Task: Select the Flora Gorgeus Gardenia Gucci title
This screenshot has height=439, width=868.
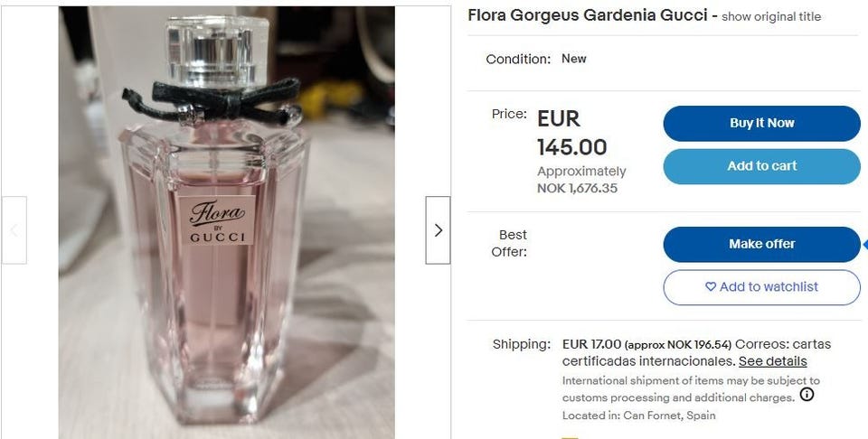Action: tap(588, 15)
